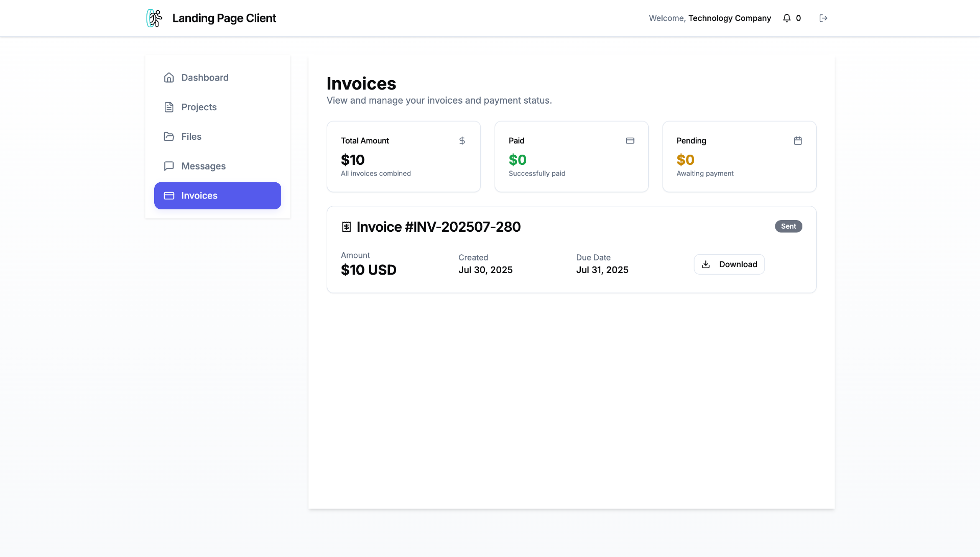980x557 pixels.
Task: Download invoice INV-202507-280
Action: coord(729,264)
